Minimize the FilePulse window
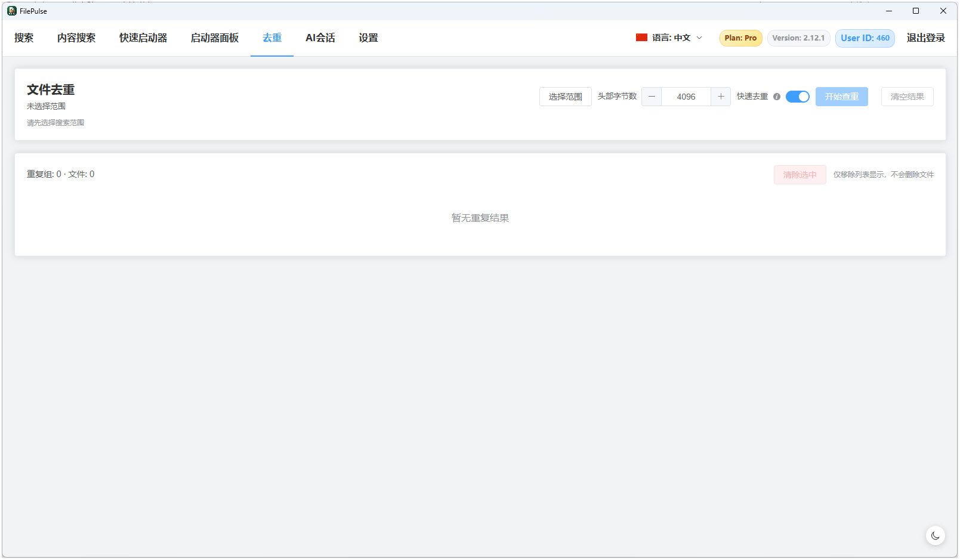The height and width of the screenshot is (560, 960). tap(889, 11)
